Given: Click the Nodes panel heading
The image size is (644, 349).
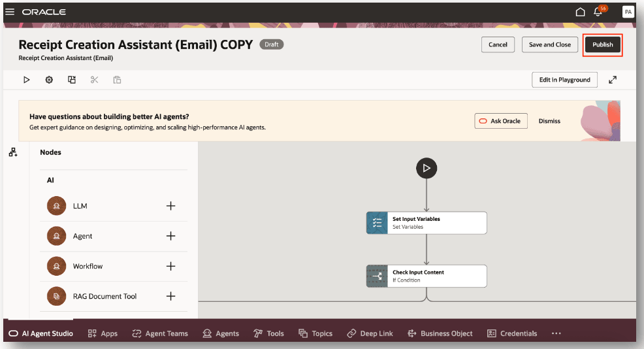Looking at the screenshot, I should coord(50,152).
